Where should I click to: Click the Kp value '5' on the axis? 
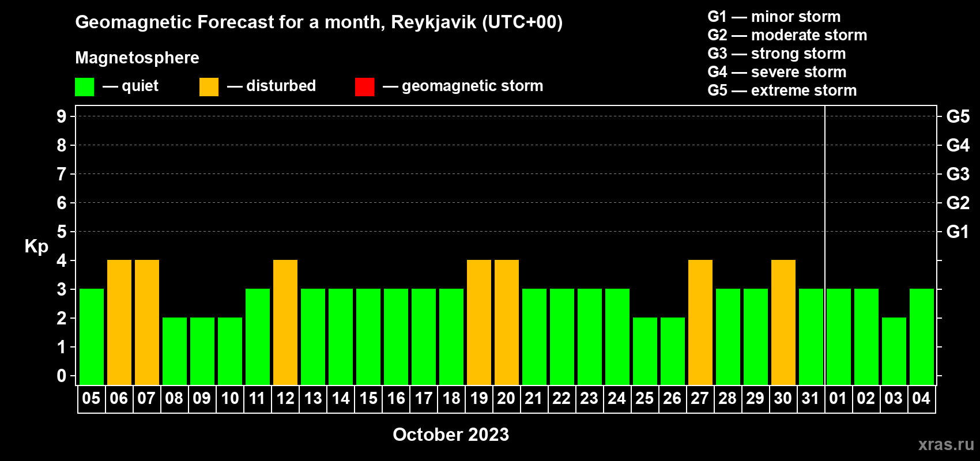(62, 232)
